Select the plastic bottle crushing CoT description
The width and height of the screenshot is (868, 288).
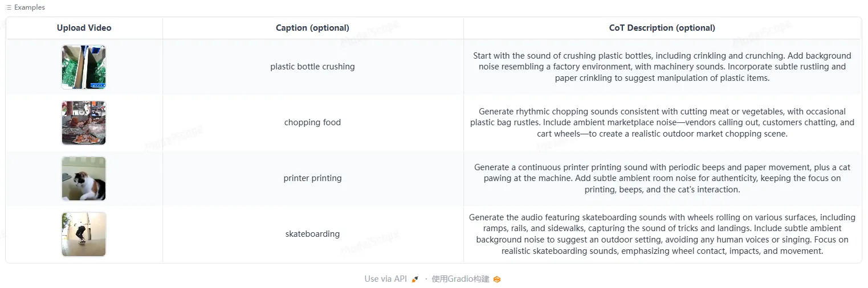(662, 67)
